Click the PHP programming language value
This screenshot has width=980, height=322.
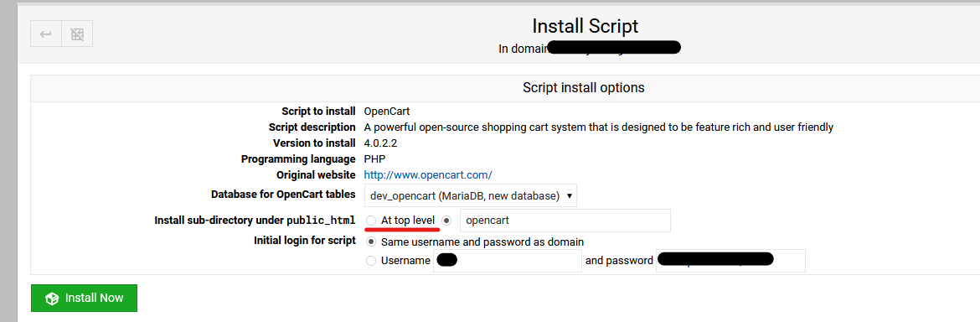[x=375, y=158]
